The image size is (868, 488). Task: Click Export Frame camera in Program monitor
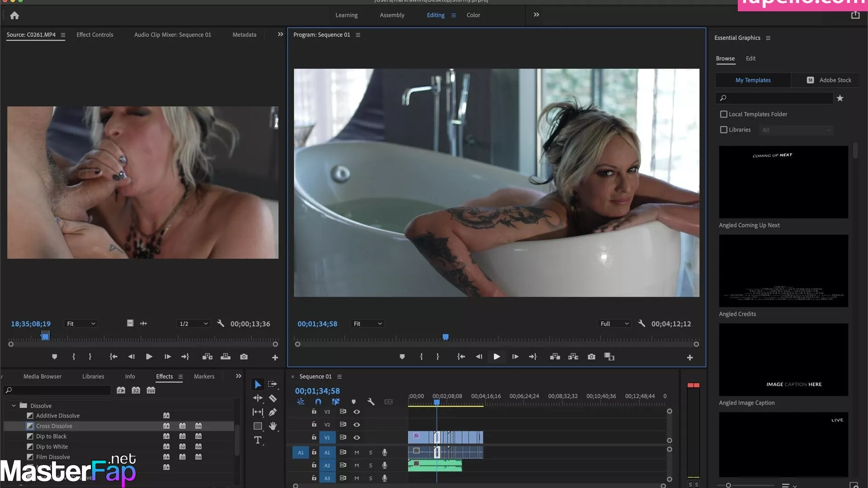pyautogui.click(x=591, y=357)
